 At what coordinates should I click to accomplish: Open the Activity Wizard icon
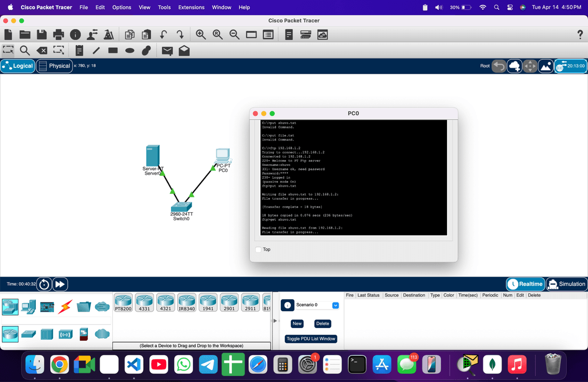(92, 35)
